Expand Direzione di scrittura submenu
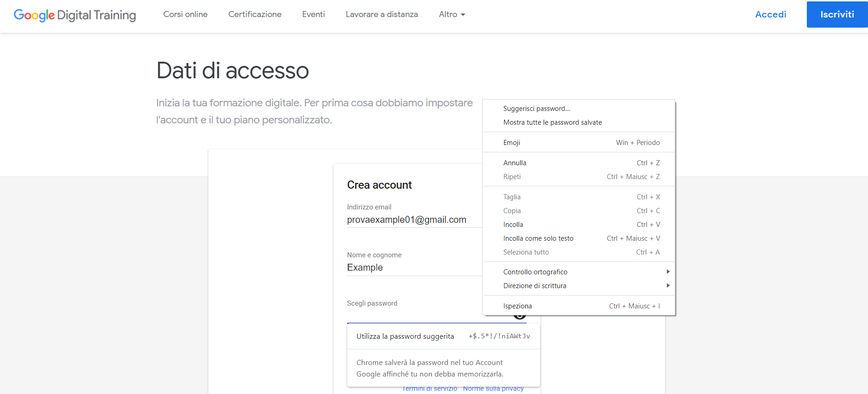The height and width of the screenshot is (394, 868). click(579, 286)
